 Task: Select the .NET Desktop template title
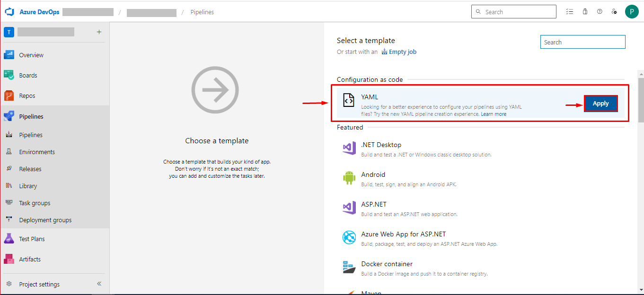[x=381, y=145]
